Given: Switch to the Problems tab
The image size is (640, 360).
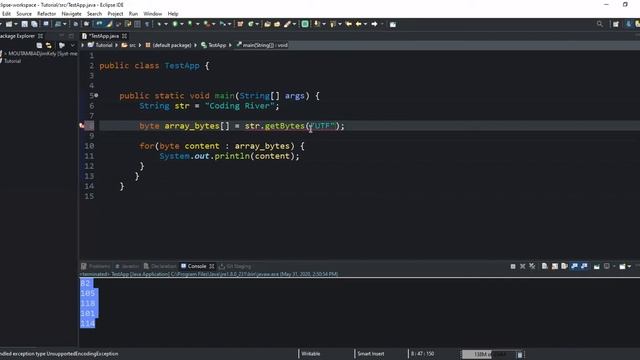Looking at the screenshot, I should [x=96, y=266].
